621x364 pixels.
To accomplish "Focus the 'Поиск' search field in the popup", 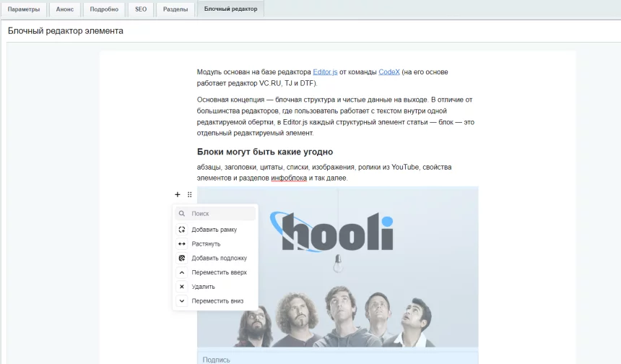I will tap(220, 214).
